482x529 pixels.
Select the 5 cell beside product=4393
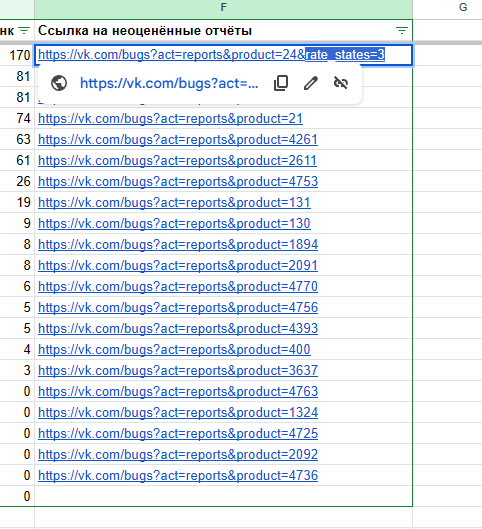click(x=17, y=328)
